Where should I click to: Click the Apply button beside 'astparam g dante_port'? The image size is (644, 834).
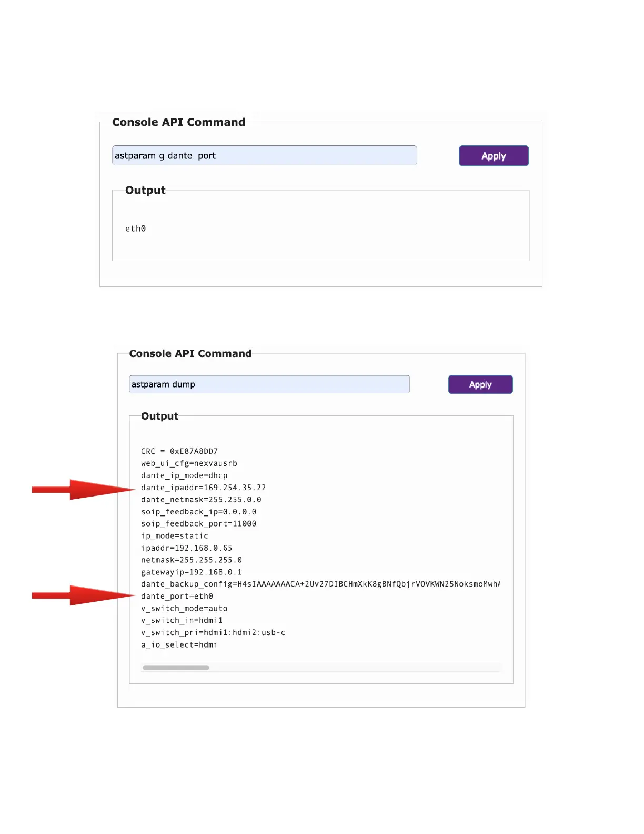pyautogui.click(x=494, y=156)
